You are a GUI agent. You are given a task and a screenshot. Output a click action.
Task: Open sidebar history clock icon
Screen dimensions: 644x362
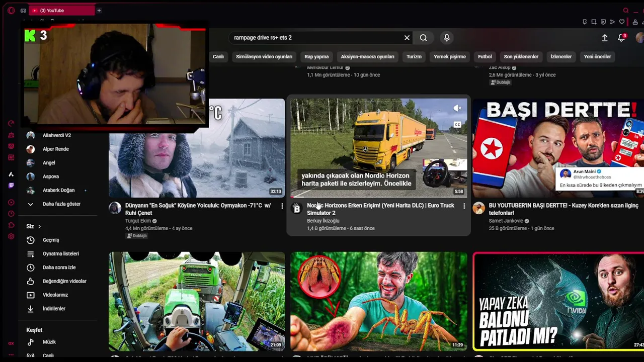point(11,214)
